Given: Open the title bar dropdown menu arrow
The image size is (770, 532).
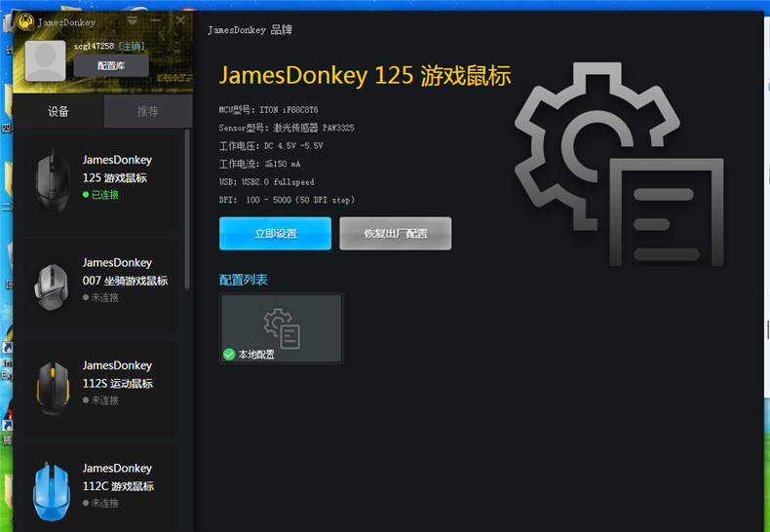Looking at the screenshot, I should click(x=133, y=20).
